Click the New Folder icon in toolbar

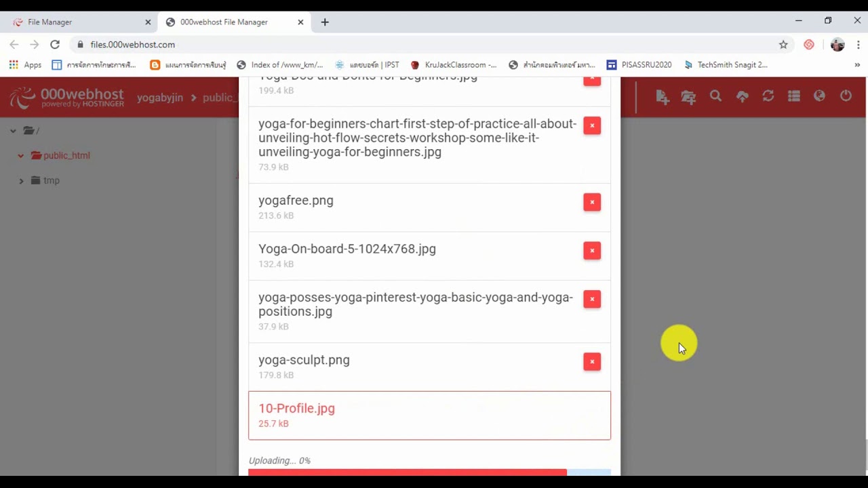click(688, 97)
